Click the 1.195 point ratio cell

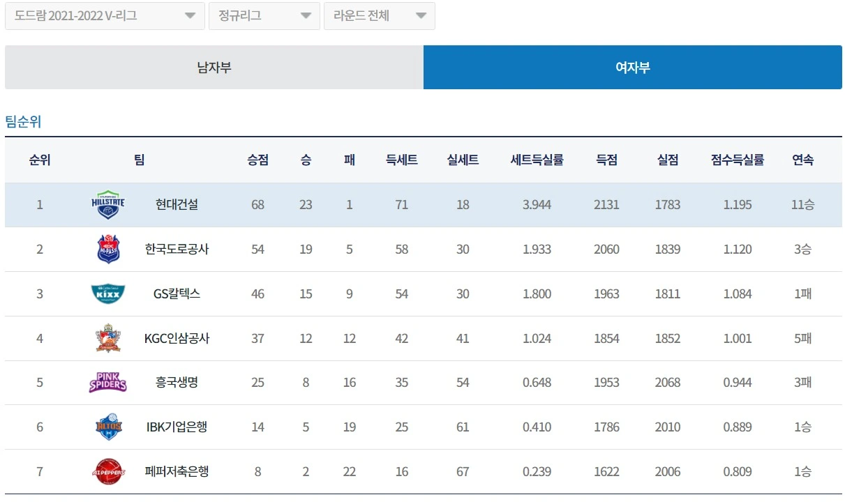(738, 205)
